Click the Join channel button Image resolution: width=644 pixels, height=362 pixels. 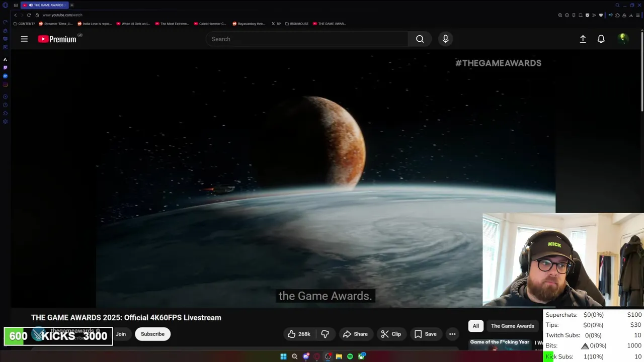[x=121, y=334]
